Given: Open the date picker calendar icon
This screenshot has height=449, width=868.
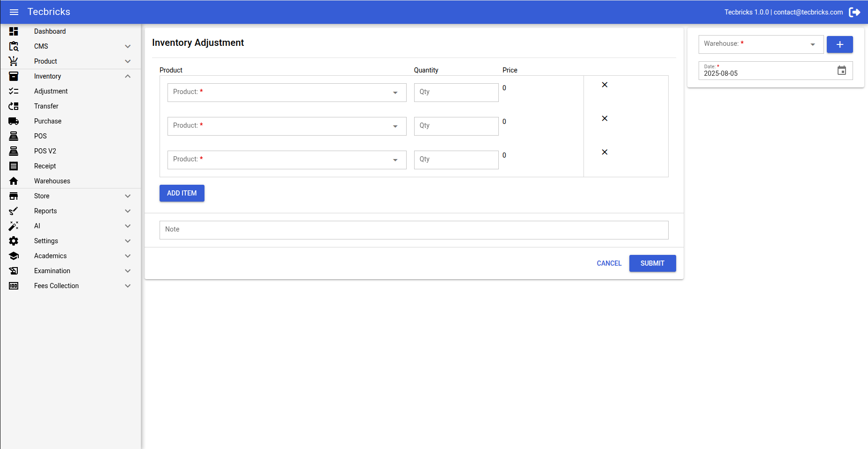Looking at the screenshot, I should point(842,71).
